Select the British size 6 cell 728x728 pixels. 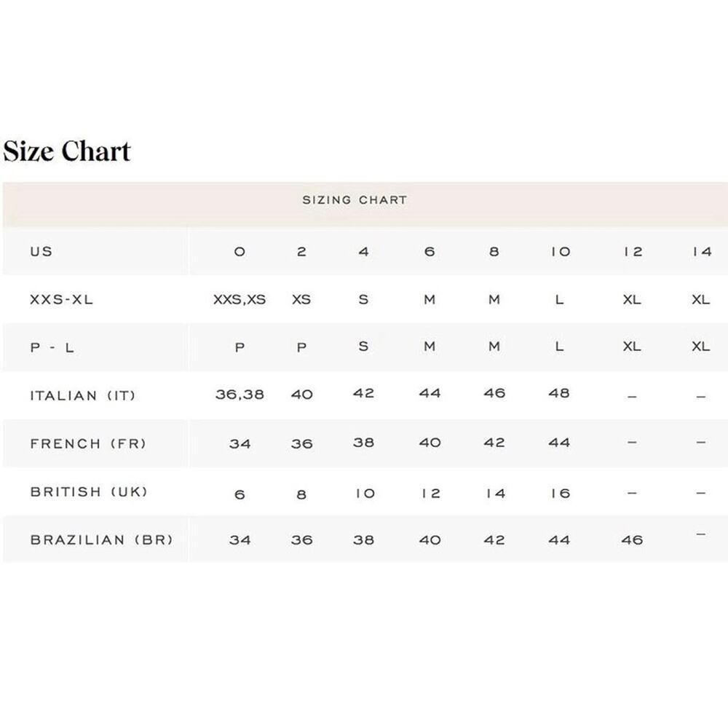240,494
